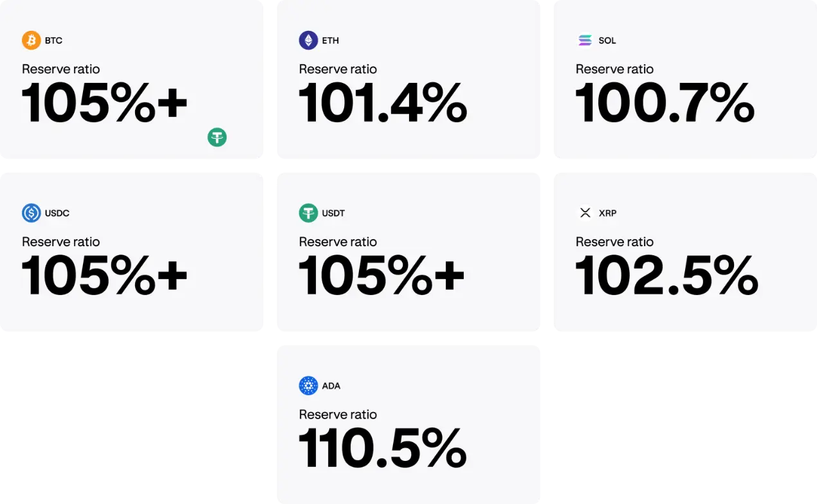Click the XRP cross logo icon
The height and width of the screenshot is (504, 817).
click(x=585, y=213)
